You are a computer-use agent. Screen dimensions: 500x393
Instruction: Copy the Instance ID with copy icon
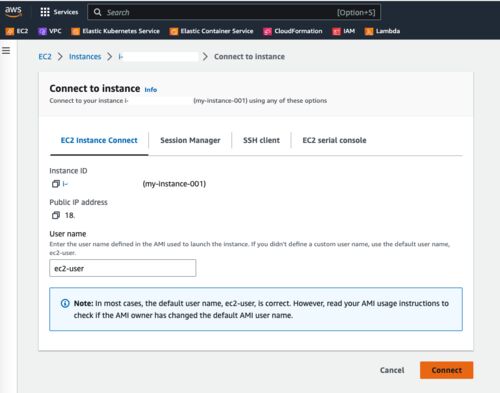tap(56, 184)
